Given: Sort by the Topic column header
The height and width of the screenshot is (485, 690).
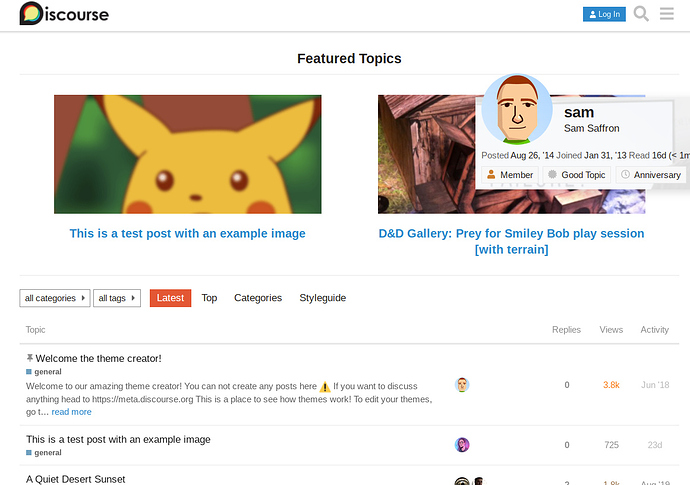Looking at the screenshot, I should click(x=35, y=330).
